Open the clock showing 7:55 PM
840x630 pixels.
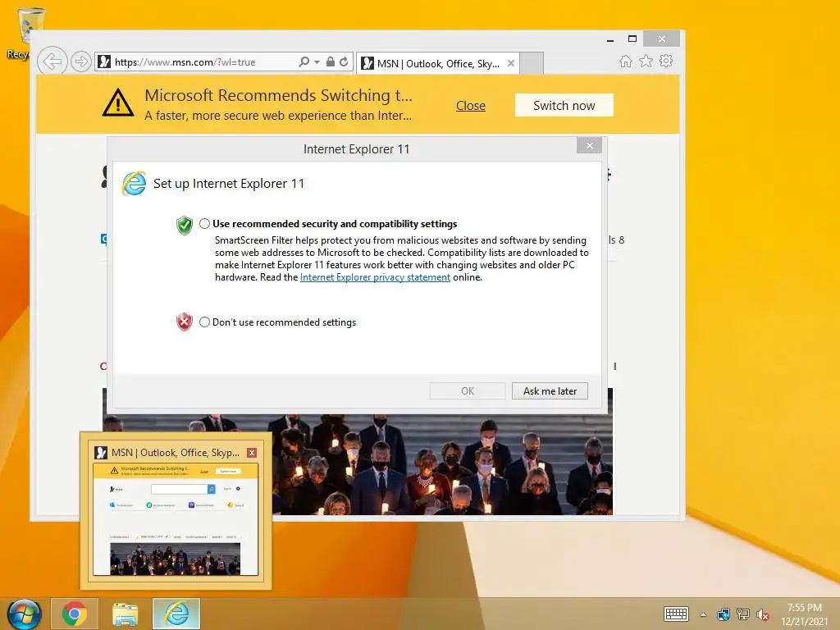[804, 614]
